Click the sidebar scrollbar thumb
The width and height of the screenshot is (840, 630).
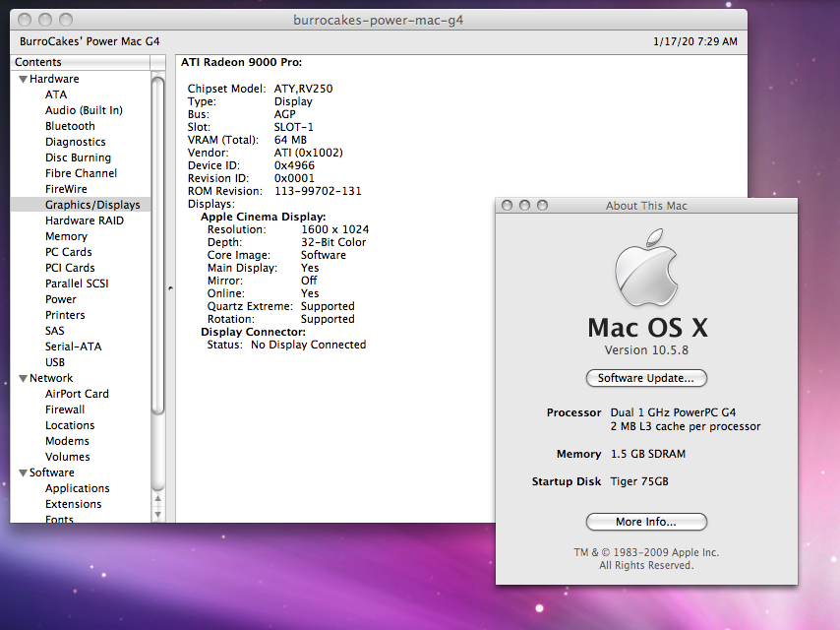pos(157,245)
